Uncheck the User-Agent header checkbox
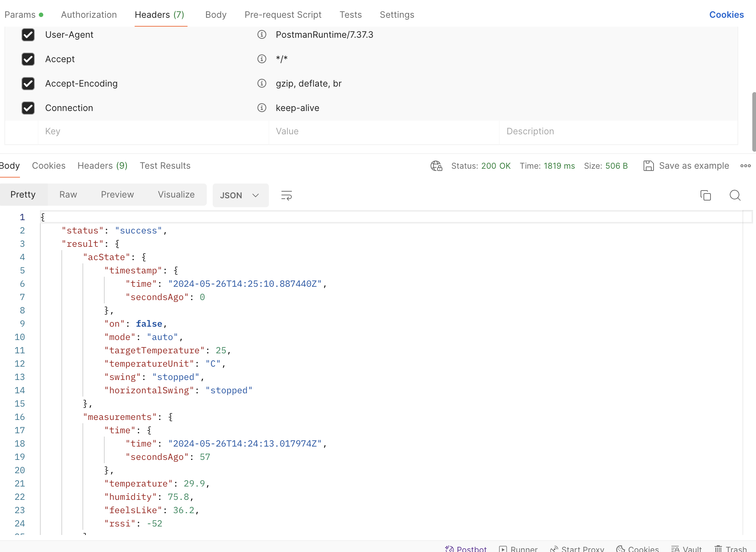The image size is (756, 552). [x=28, y=35]
